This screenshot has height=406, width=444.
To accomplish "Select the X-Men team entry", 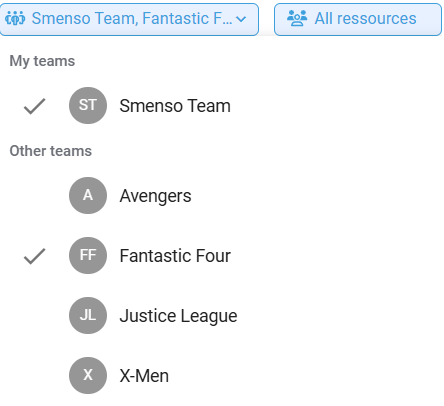I will coord(222,375).
